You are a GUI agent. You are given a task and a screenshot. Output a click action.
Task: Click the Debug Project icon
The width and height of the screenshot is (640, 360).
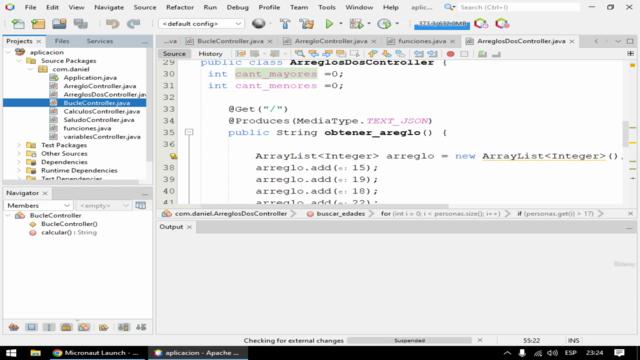pyautogui.click(x=356, y=24)
